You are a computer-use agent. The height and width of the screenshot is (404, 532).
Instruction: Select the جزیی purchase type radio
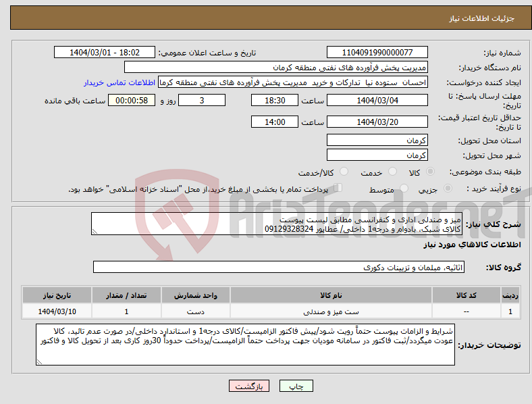point(448,188)
